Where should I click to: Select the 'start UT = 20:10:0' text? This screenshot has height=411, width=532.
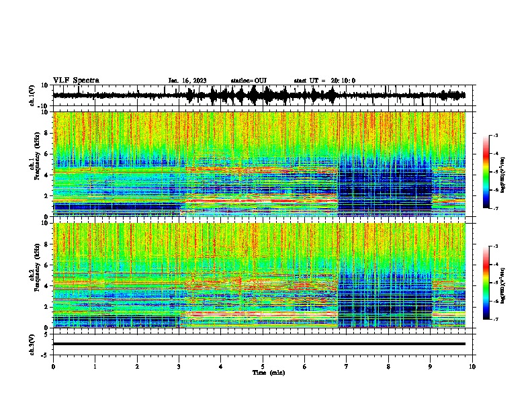pos(324,81)
